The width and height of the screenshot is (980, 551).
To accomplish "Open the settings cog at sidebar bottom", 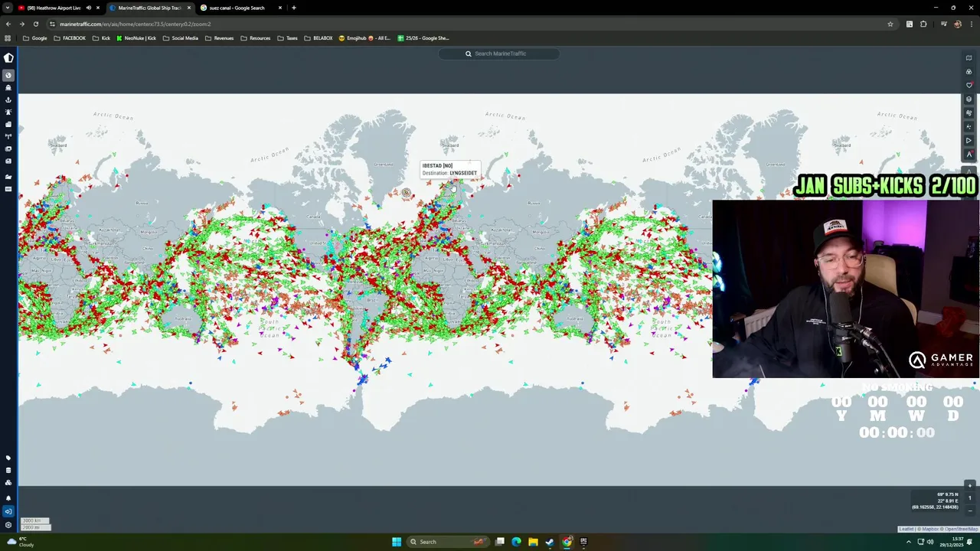I will [8, 525].
